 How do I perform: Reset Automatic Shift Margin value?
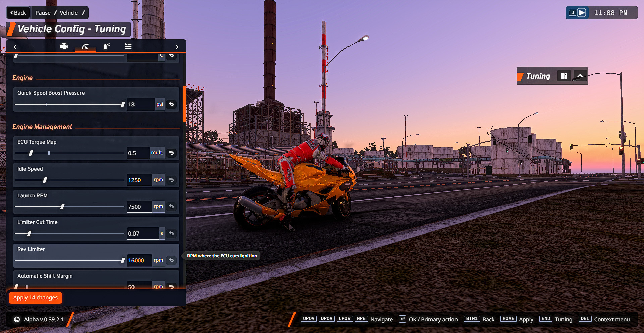pyautogui.click(x=171, y=286)
